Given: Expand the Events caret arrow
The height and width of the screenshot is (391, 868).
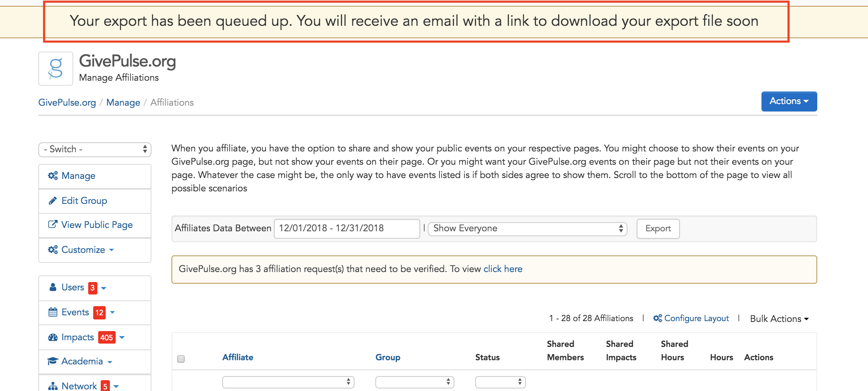Looking at the screenshot, I should click(x=112, y=312).
